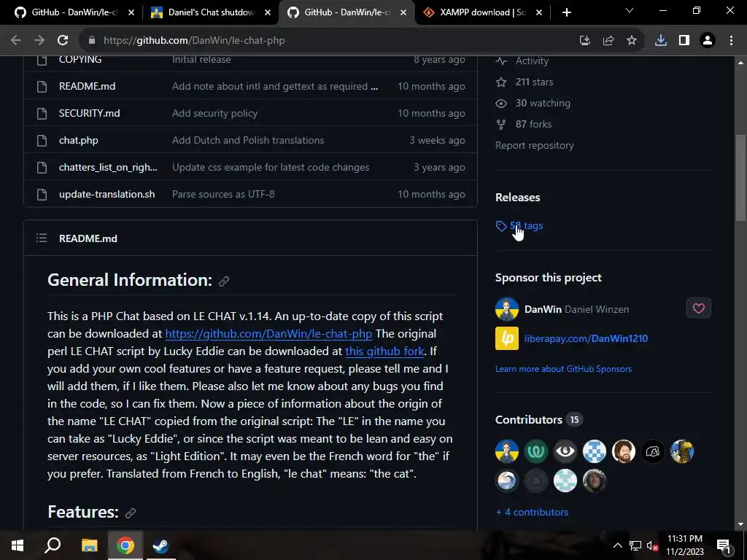Visit liberapay.com/DanWin1210 link
Screen dimensions: 747x560
point(586,338)
